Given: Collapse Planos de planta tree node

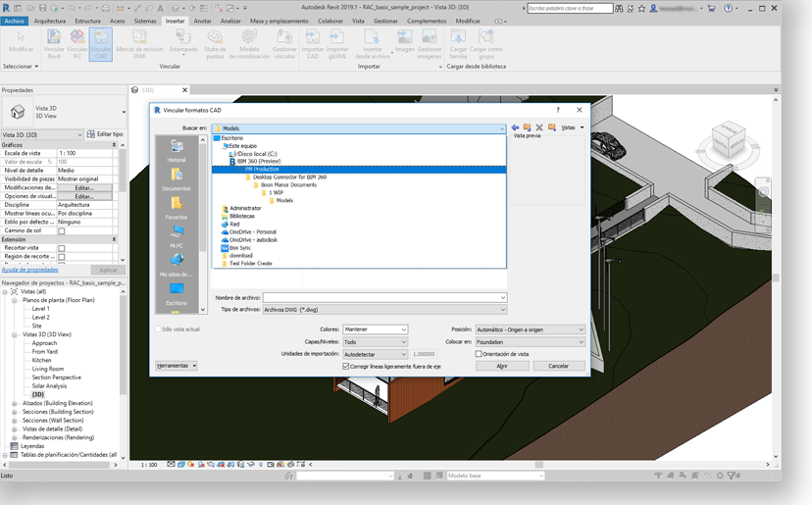Looking at the screenshot, I should coord(15,300).
